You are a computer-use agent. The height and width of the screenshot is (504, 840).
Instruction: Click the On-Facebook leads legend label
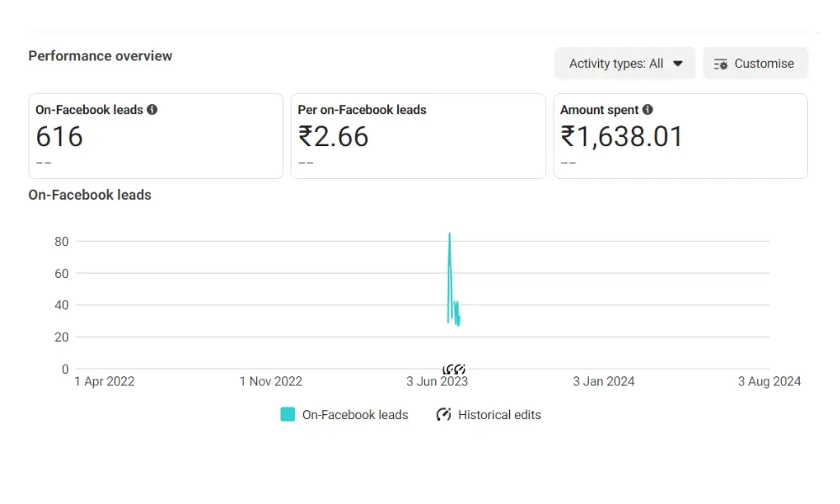[x=355, y=415]
